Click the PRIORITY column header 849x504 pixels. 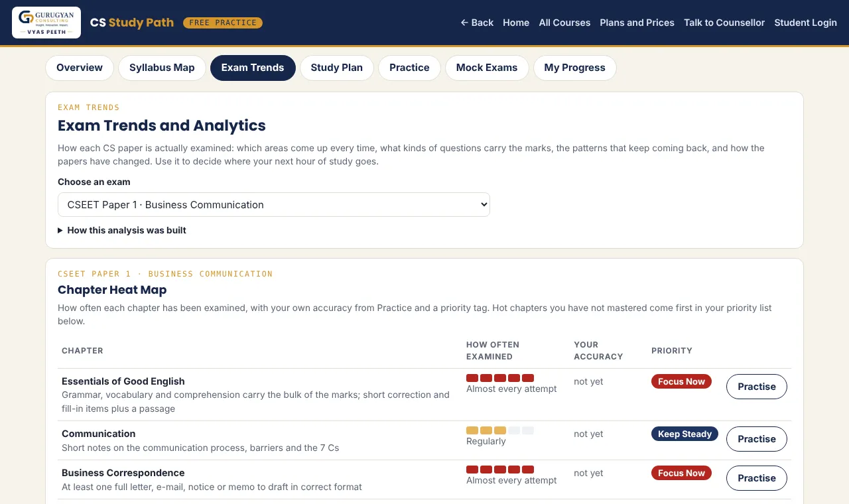click(x=672, y=351)
